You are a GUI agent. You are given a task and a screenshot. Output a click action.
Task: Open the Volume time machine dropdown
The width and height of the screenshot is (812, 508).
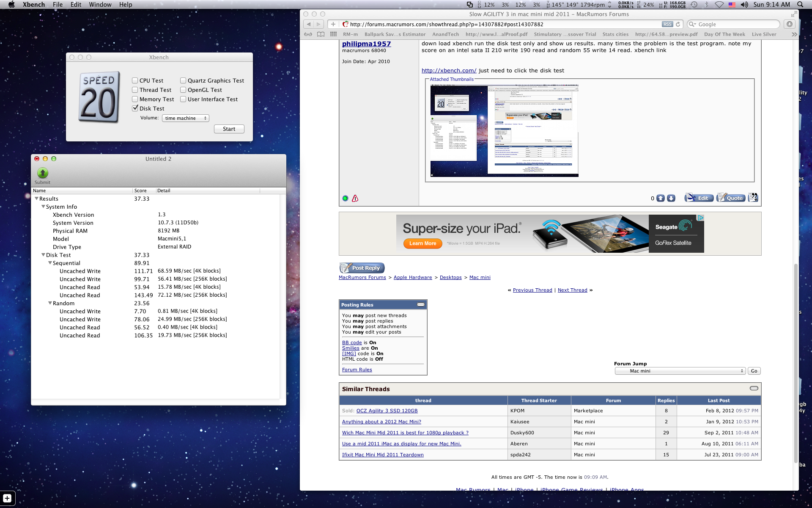186,118
